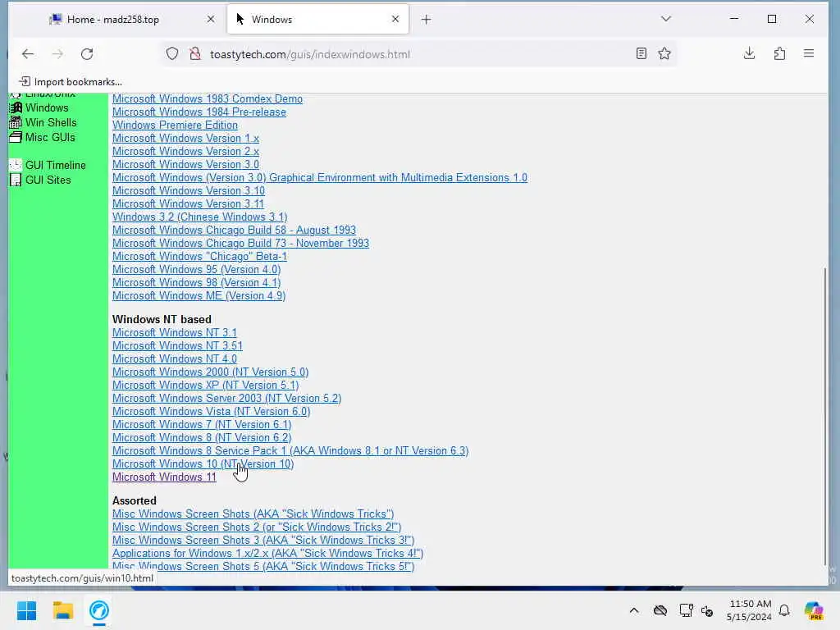Image resolution: width=840 pixels, height=630 pixels.
Task: Open Microsoft Windows 95 (Version 4.0) link
Action: click(196, 269)
